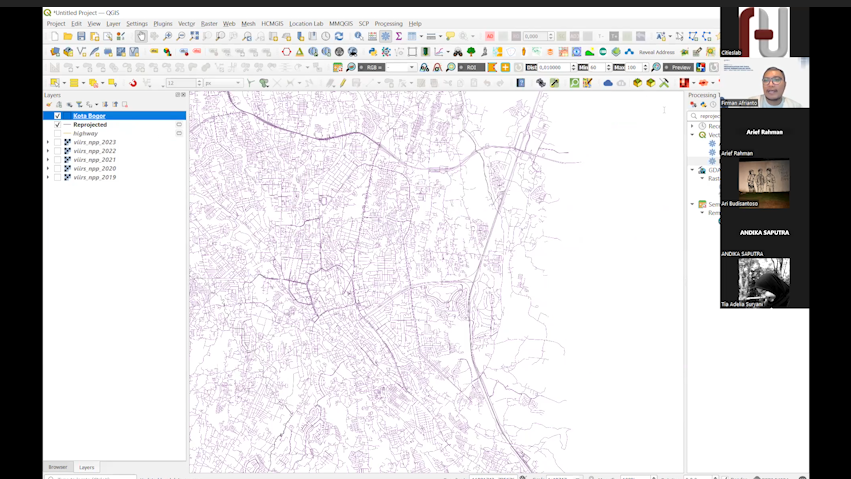Click the Filter Legend icon in Layers panel
This screenshot has height=479, width=851.
pos(81,104)
